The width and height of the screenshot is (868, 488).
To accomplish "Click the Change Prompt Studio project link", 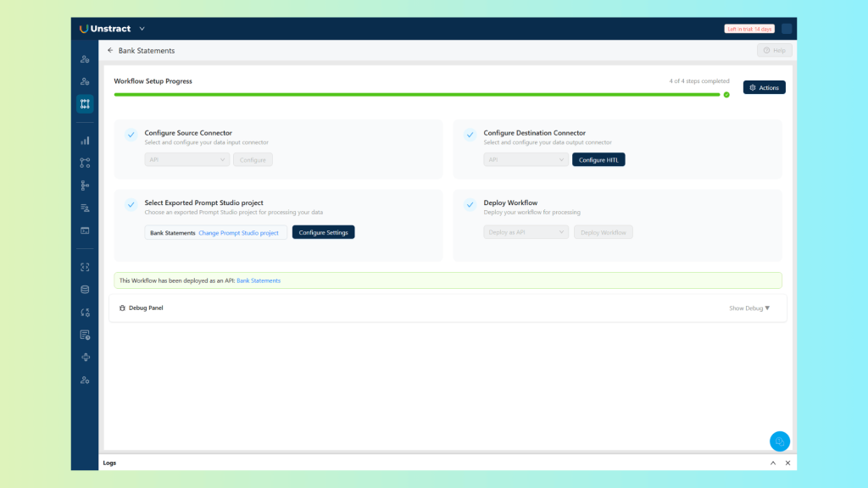I will point(238,232).
